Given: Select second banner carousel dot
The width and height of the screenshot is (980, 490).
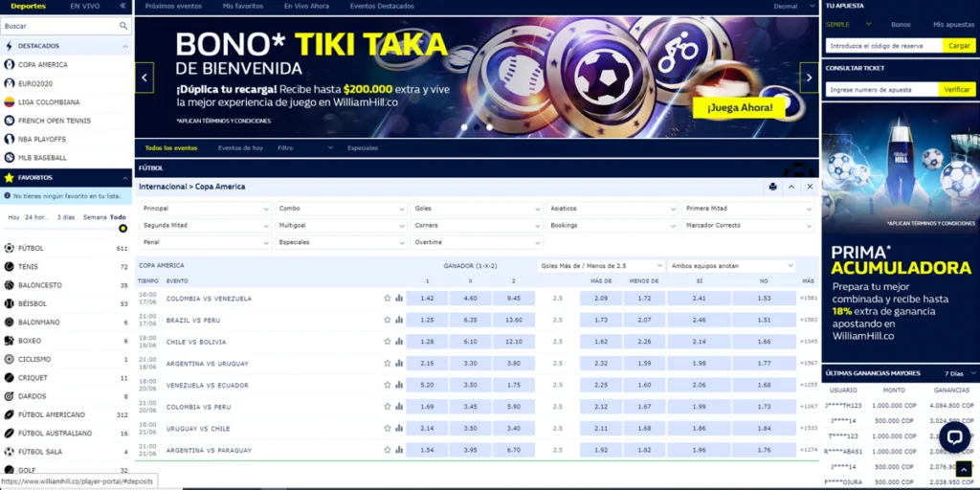Looking at the screenshot, I should click(477, 127).
